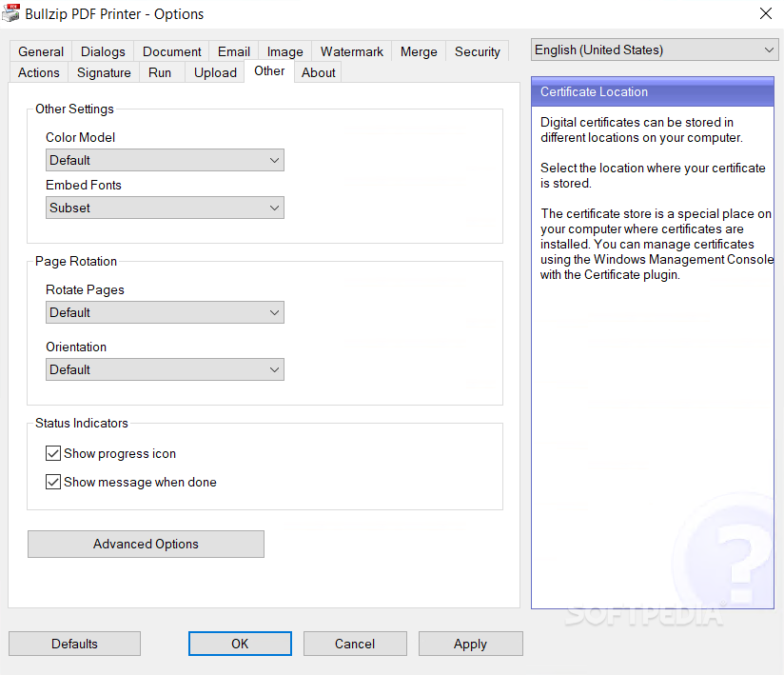Image resolution: width=784 pixels, height=675 pixels.
Task: Open the Orientation dropdown
Action: tap(165, 369)
